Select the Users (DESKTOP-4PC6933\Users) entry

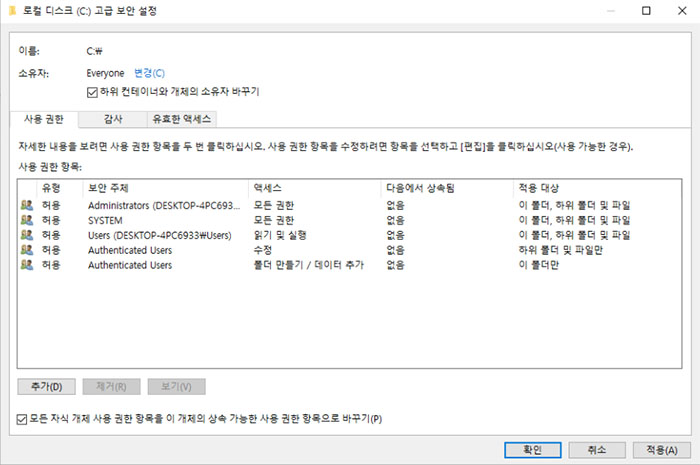350,235
